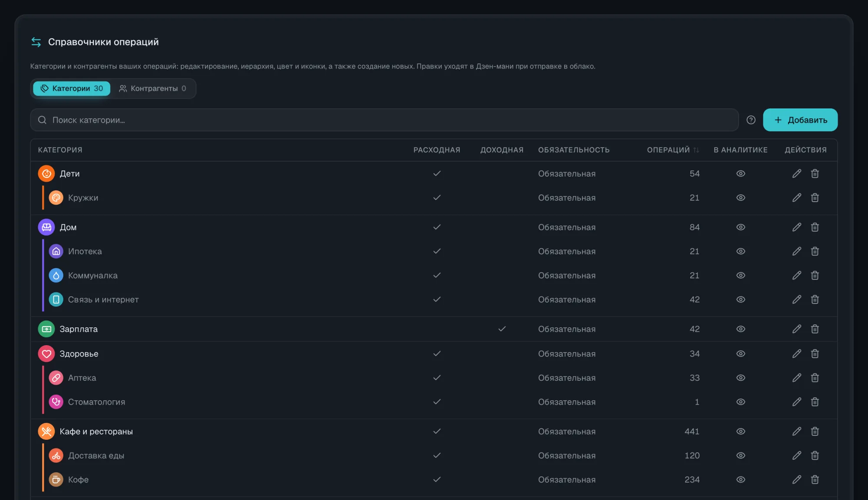Viewport: 868px width, 500px height.
Task: Edit the Коммуналка row
Action: [796, 275]
